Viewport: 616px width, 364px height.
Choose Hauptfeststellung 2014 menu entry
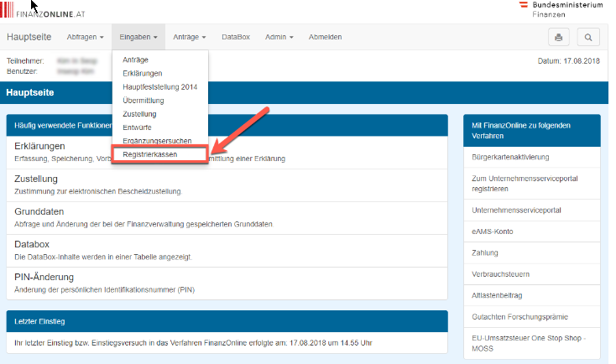coord(160,86)
